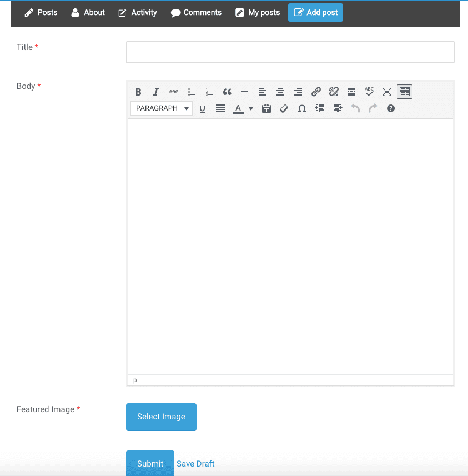Remove link with unlink icon

point(334,92)
